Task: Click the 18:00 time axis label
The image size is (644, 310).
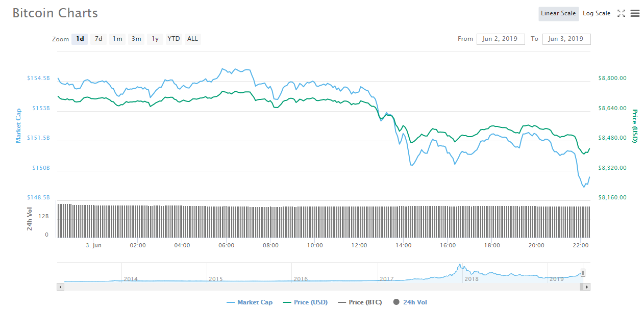Action: (492, 245)
